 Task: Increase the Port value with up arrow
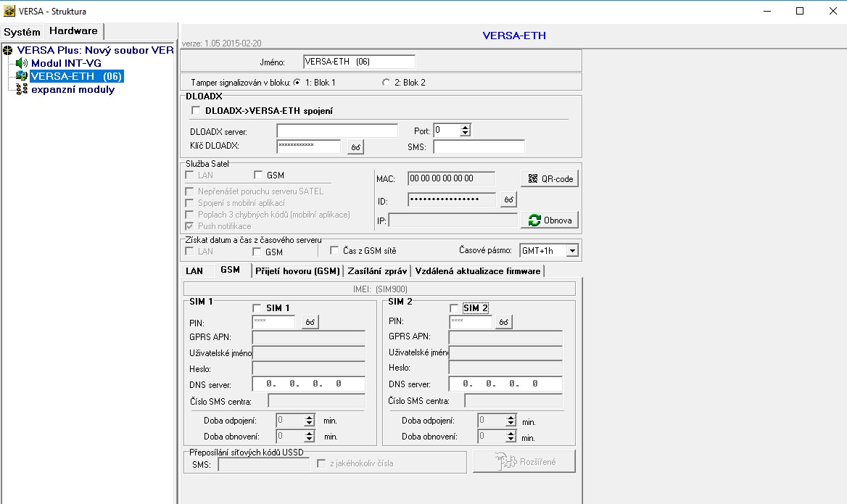coord(465,128)
